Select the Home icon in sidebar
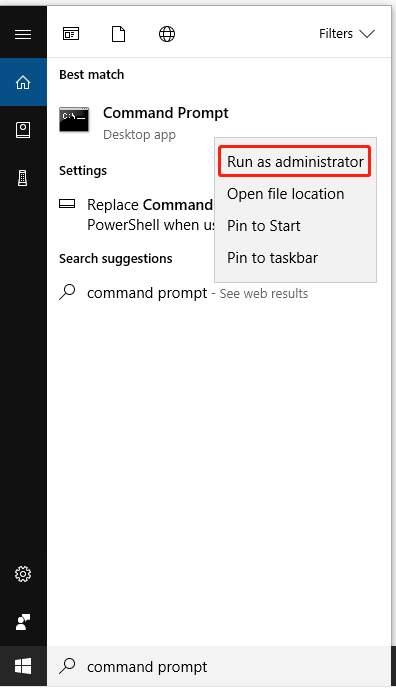Viewport: 396px width, 688px height. pyautogui.click(x=23, y=82)
